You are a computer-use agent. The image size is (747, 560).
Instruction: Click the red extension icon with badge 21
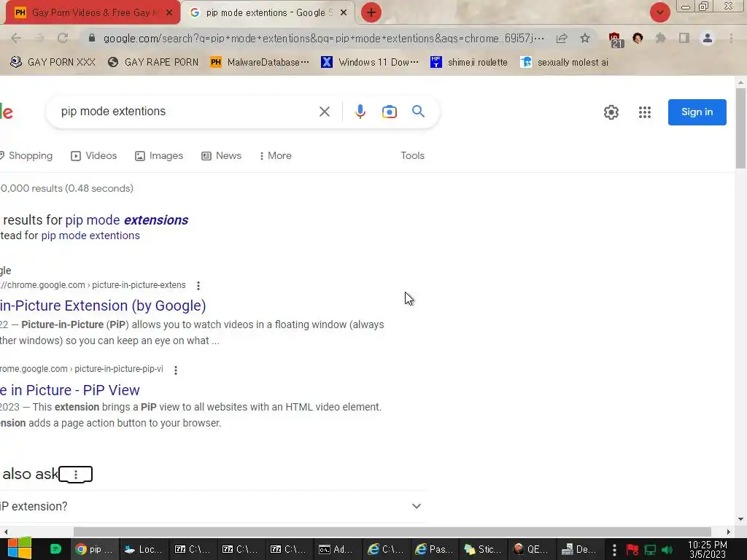tap(614, 39)
